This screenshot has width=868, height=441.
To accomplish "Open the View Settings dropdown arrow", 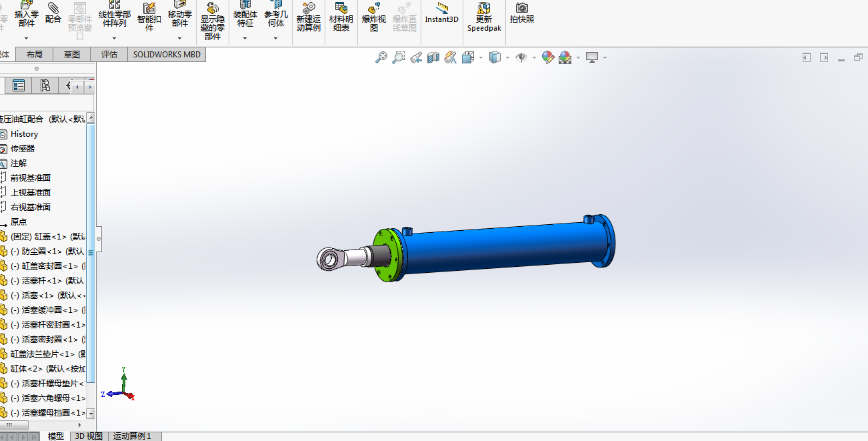I will pos(605,58).
